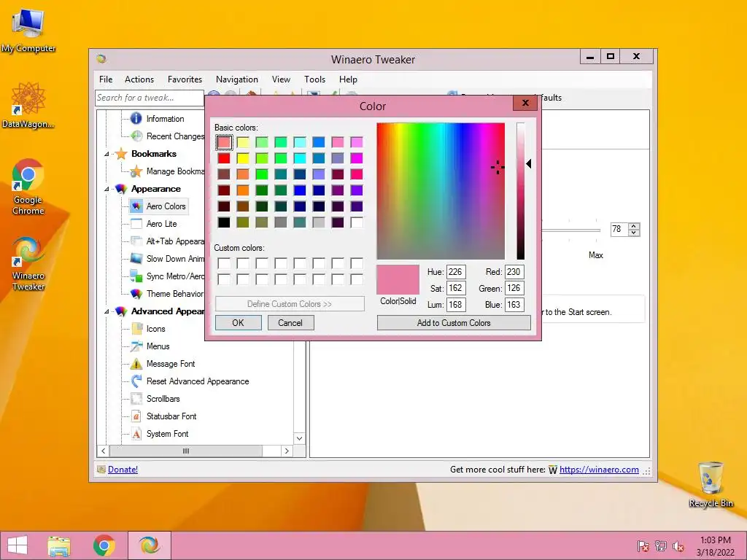Select the yellow basic color in second row
The image size is (747, 560).
click(243, 158)
